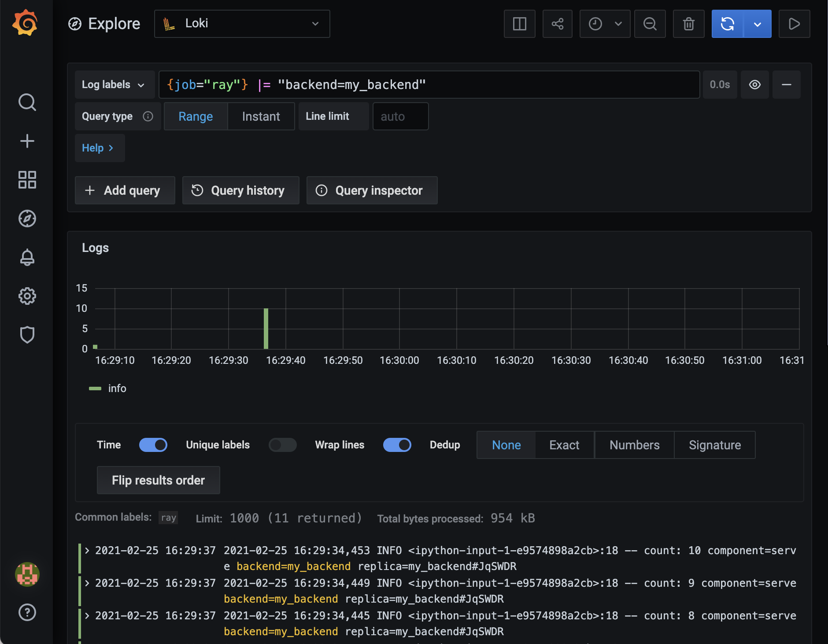Open the refresh interval dropdown arrow

[x=758, y=24]
